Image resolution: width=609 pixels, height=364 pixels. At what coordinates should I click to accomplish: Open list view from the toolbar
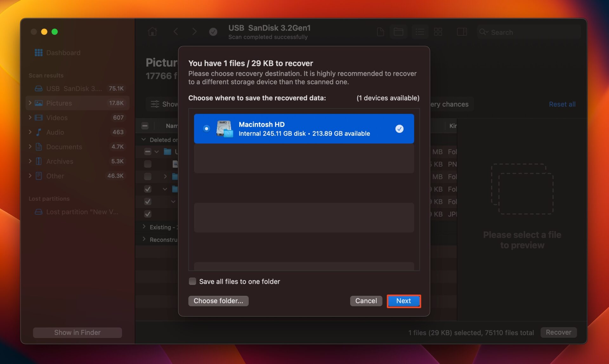click(x=420, y=32)
